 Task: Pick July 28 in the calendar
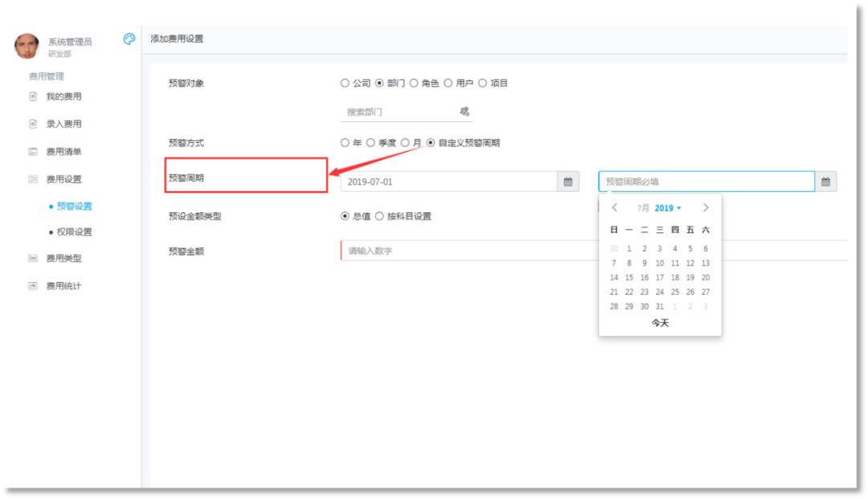point(614,306)
